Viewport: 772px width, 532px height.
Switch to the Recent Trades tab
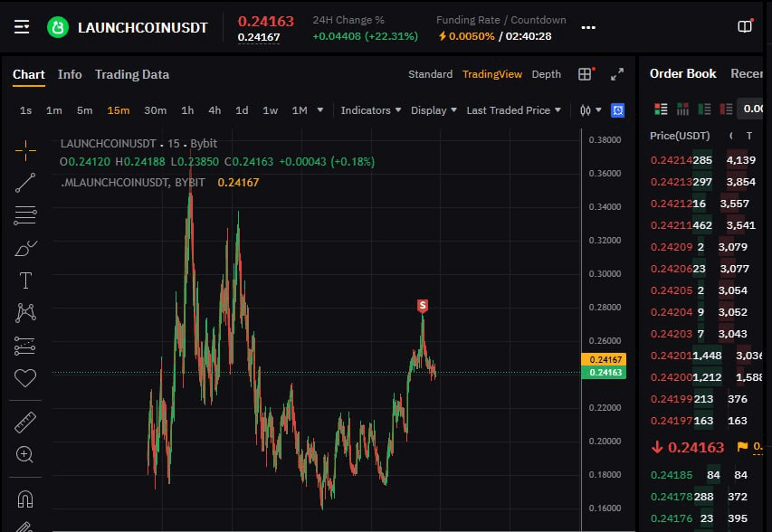tap(747, 74)
